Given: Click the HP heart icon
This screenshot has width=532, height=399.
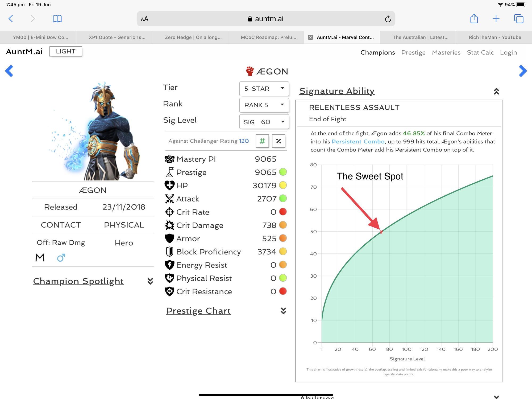Looking at the screenshot, I should click(x=169, y=185).
